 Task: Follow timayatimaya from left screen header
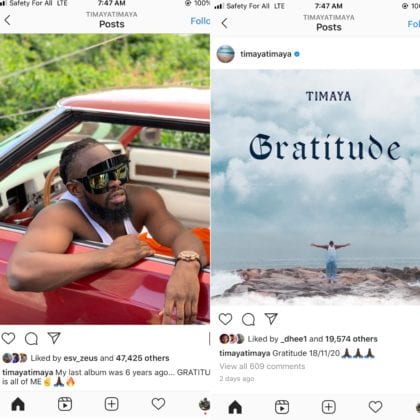[x=200, y=21]
